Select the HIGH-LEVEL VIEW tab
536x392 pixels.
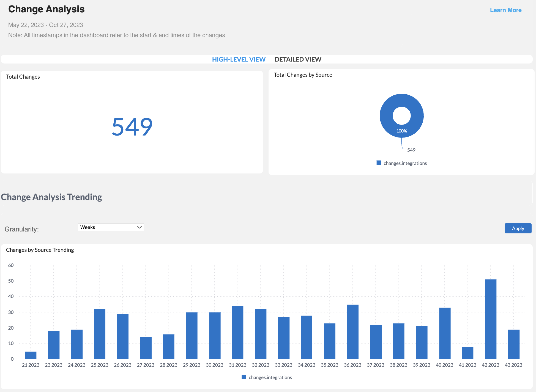239,59
